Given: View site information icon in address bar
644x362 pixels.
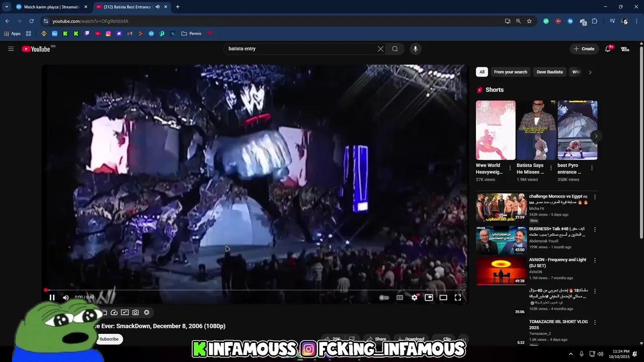Looking at the screenshot, I should tap(46, 21).
